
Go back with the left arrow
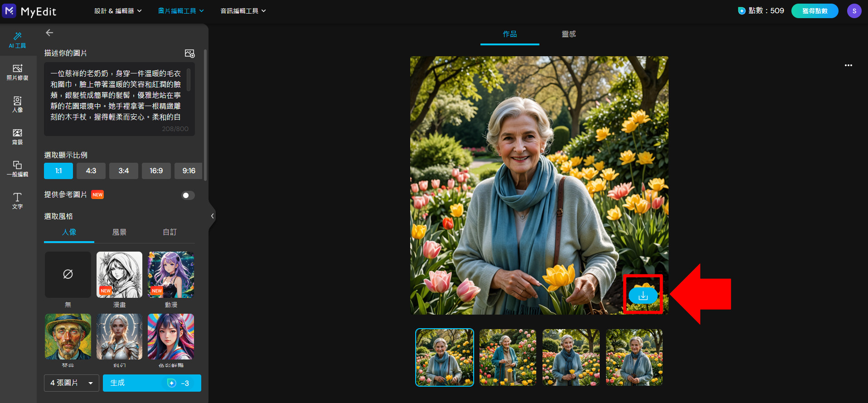pyautogui.click(x=49, y=33)
